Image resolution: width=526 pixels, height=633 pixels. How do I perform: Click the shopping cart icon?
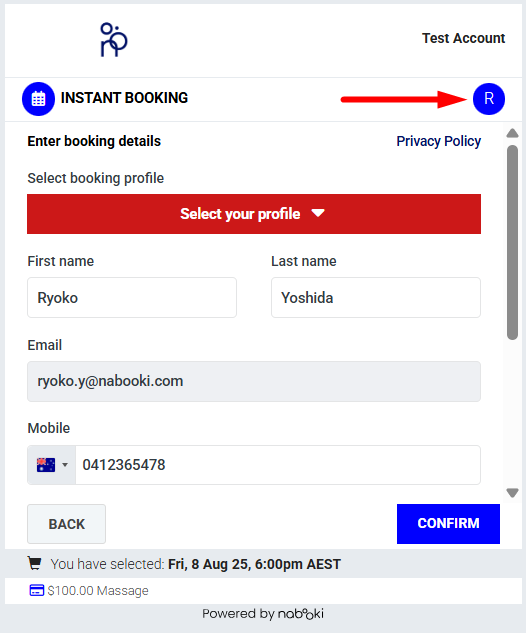(35, 563)
